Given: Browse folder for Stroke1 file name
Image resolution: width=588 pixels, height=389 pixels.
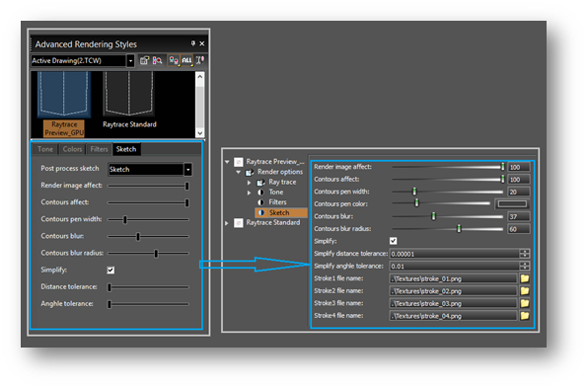Looking at the screenshot, I should pyautogui.click(x=525, y=278).
